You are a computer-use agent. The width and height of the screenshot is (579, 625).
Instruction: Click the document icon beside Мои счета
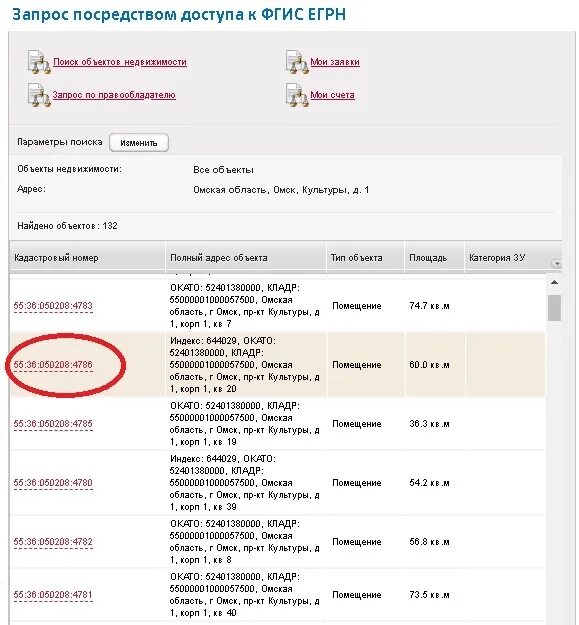point(297,95)
